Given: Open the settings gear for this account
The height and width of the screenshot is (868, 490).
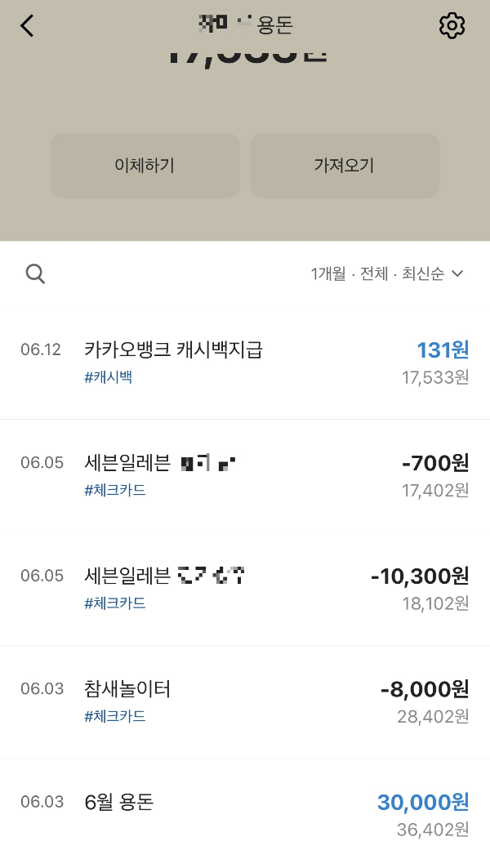Looking at the screenshot, I should click(452, 25).
